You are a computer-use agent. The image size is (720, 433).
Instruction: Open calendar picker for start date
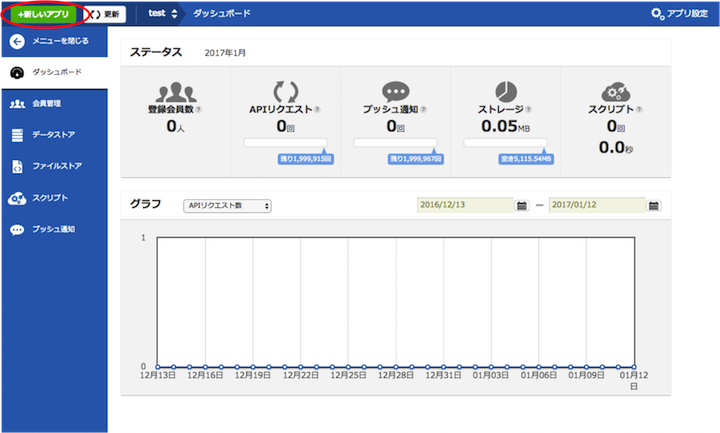pyautogui.click(x=522, y=206)
